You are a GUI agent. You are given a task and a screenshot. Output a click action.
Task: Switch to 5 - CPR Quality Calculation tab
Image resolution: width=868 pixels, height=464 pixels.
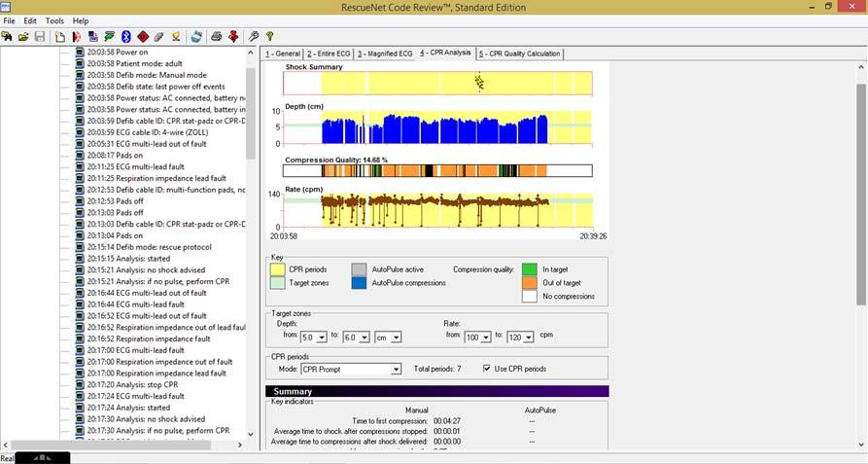[x=519, y=54]
